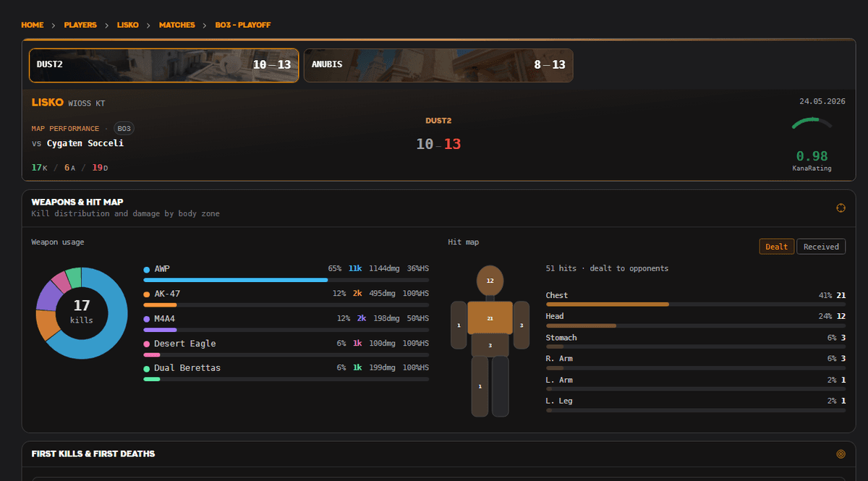Click the chest zone showing 21 hits

[x=490, y=318]
